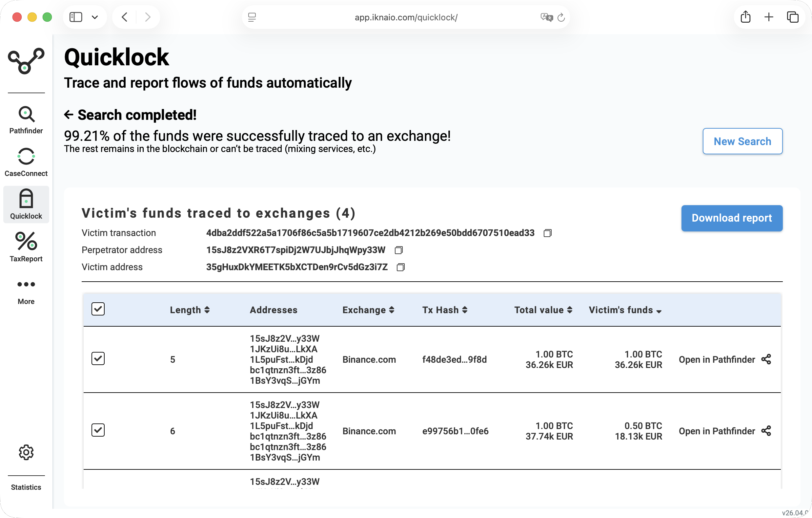Go back using the Search completed arrow
This screenshot has height=518, width=812.
69,115
